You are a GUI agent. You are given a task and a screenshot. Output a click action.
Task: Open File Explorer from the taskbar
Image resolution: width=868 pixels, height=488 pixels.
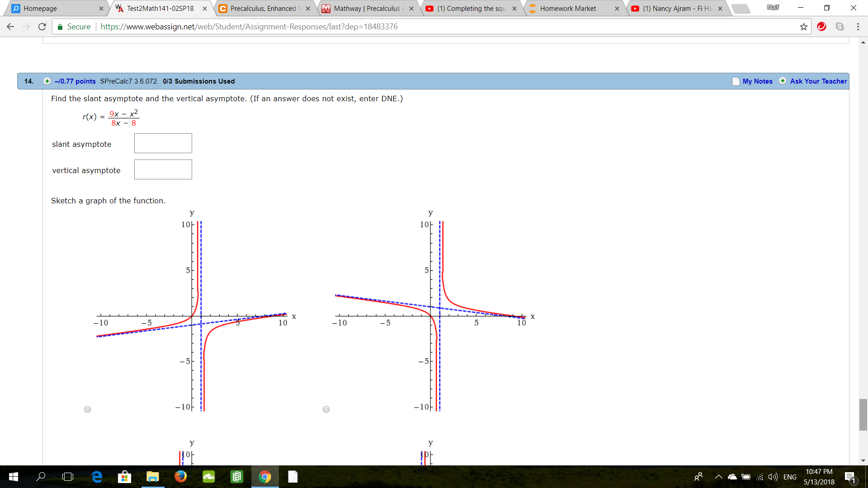click(x=152, y=477)
